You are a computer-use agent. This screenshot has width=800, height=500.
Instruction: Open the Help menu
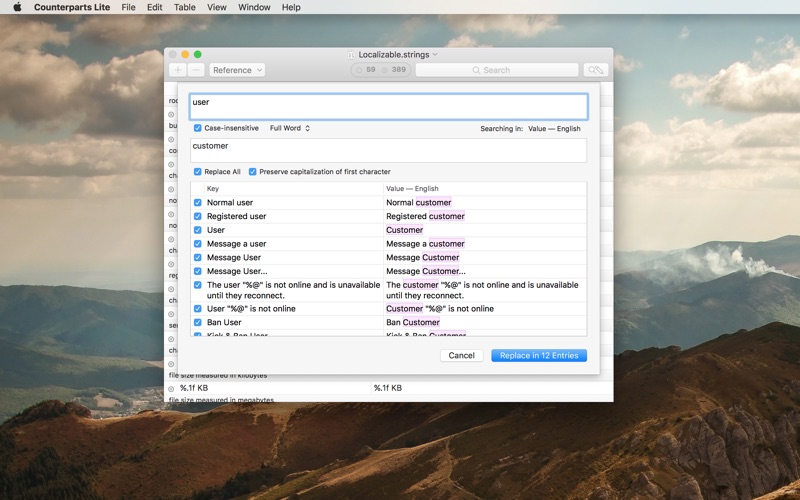point(291,7)
